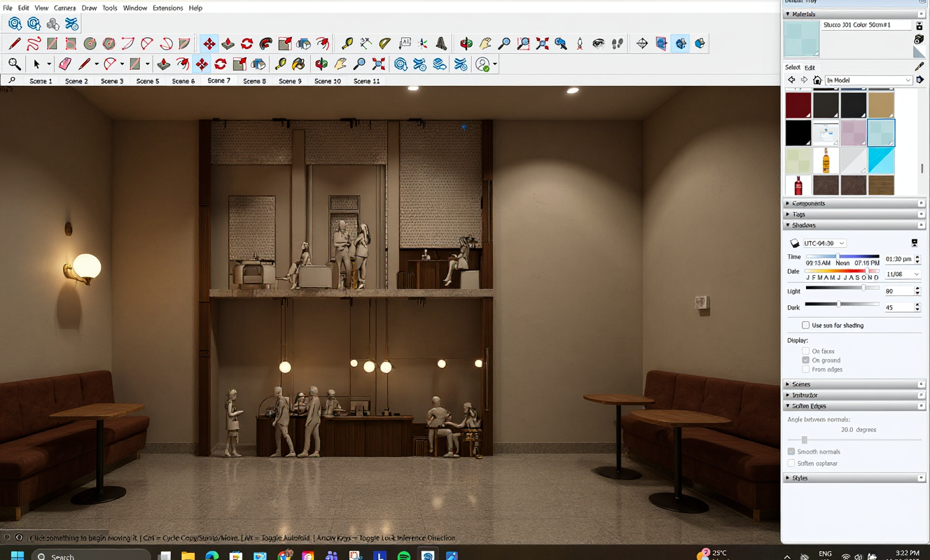This screenshot has width=930, height=560.
Task: Switch to the Scene 9 tab
Action: (x=290, y=81)
